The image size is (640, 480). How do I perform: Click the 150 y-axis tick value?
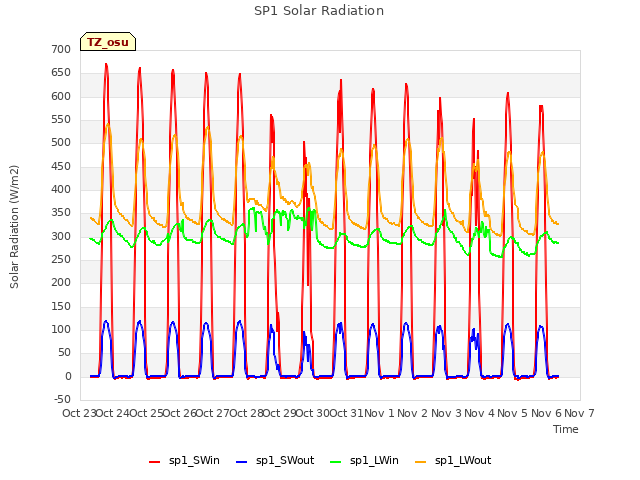61,307
